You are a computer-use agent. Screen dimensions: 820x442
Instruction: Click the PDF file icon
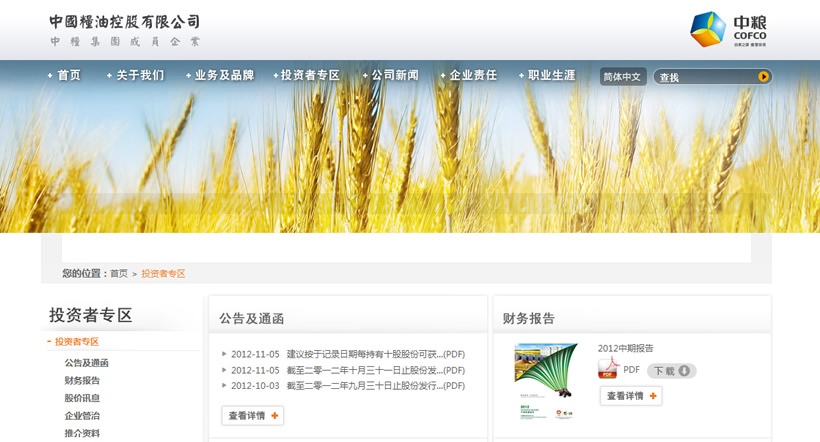608,369
